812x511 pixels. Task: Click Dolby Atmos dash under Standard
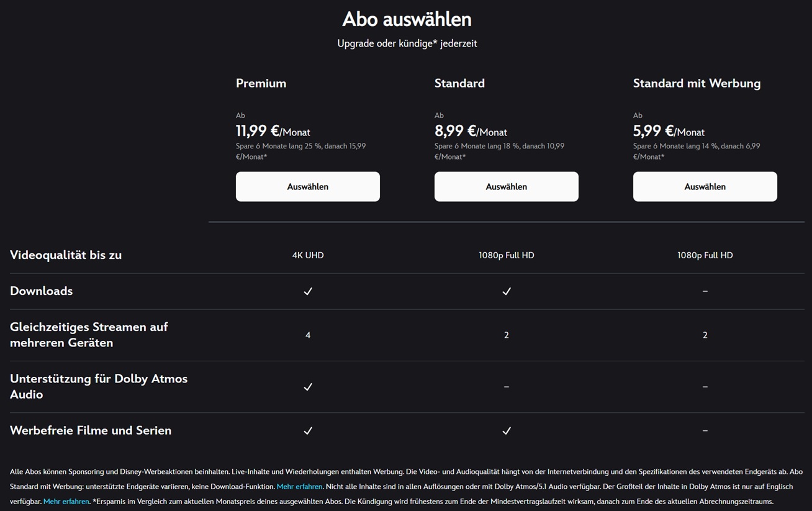pos(507,387)
